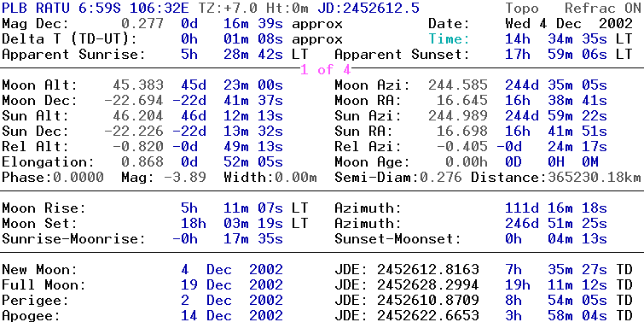This screenshot has height=328, width=644.
Task: Click moonrise azimuth 111d 16m 18s
Action: 556,208
